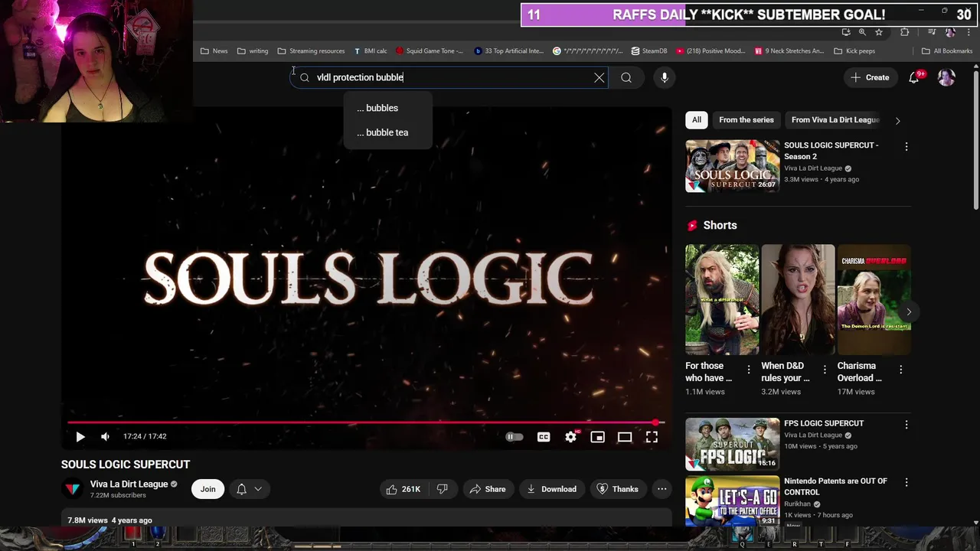Open FPS Logic Supercut title
The width and height of the screenshot is (980, 551).
pyautogui.click(x=823, y=423)
